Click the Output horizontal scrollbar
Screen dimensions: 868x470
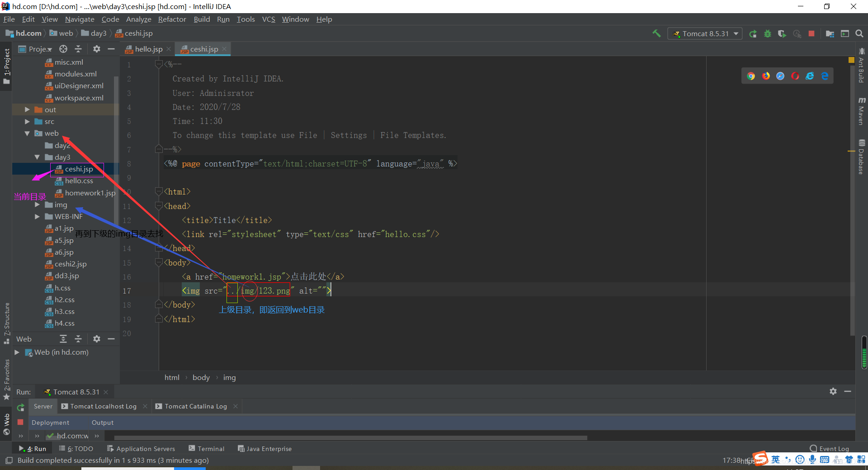coord(350,438)
